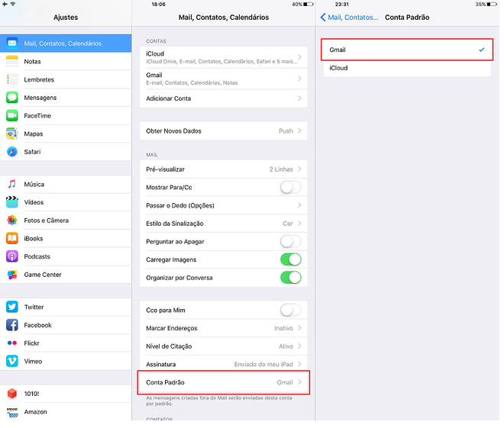The height and width of the screenshot is (428, 504).
Task: Enable the Cco para Mim switch
Action: [x=291, y=310]
